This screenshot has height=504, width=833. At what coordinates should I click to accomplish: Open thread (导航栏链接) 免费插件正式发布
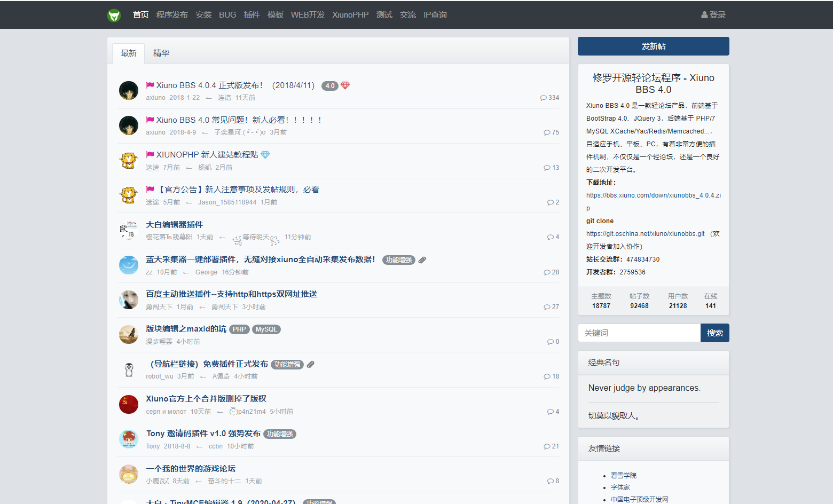point(207,364)
